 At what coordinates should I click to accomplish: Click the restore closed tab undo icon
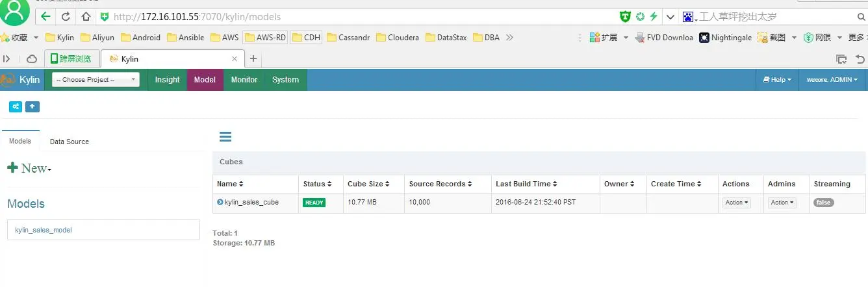pos(861,58)
